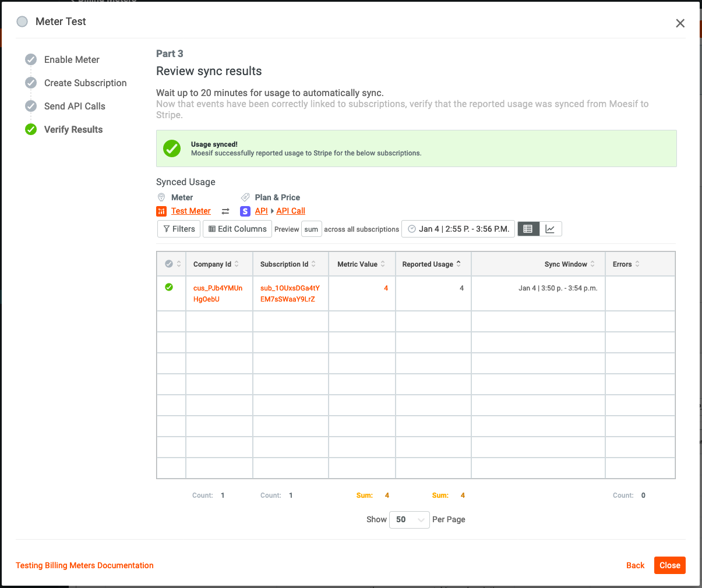Click Edit Columns button
Screen dimensions: 702x588
pyautogui.click(x=238, y=229)
